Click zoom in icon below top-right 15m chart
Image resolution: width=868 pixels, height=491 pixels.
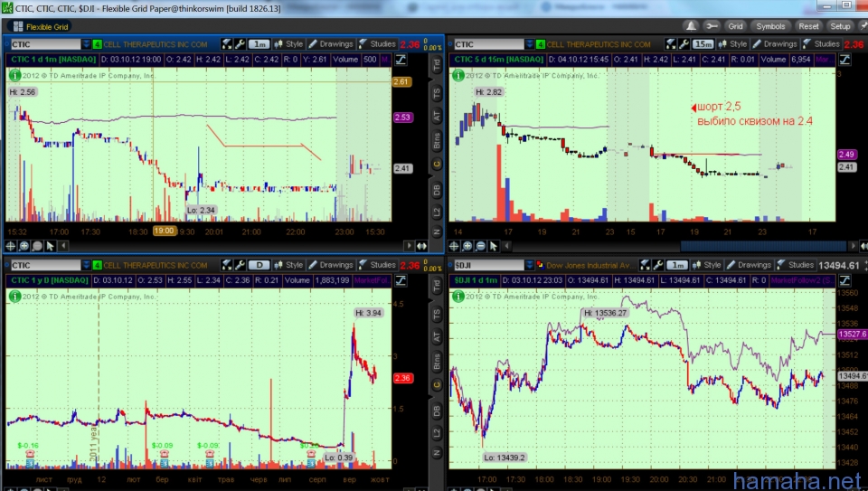point(467,246)
